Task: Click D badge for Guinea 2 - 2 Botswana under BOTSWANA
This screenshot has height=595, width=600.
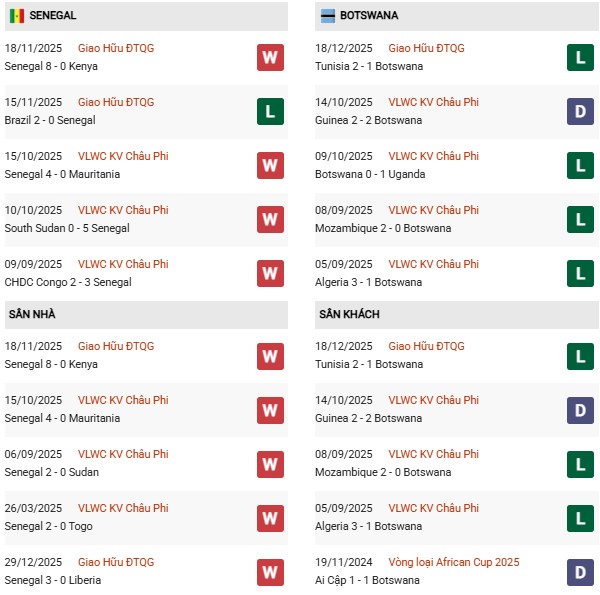Action: (x=580, y=111)
